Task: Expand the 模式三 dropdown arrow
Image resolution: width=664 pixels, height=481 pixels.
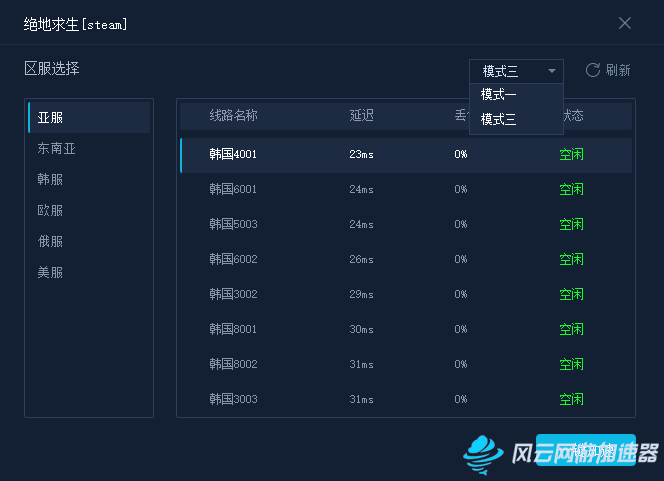Action: click(551, 71)
